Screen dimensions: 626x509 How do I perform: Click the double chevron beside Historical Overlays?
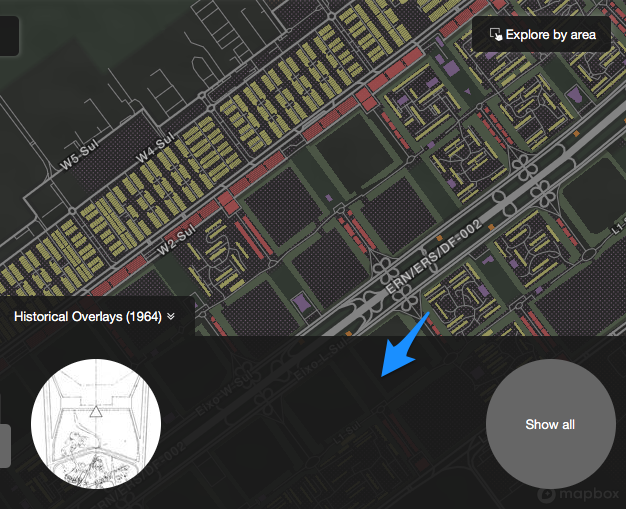[171, 317]
